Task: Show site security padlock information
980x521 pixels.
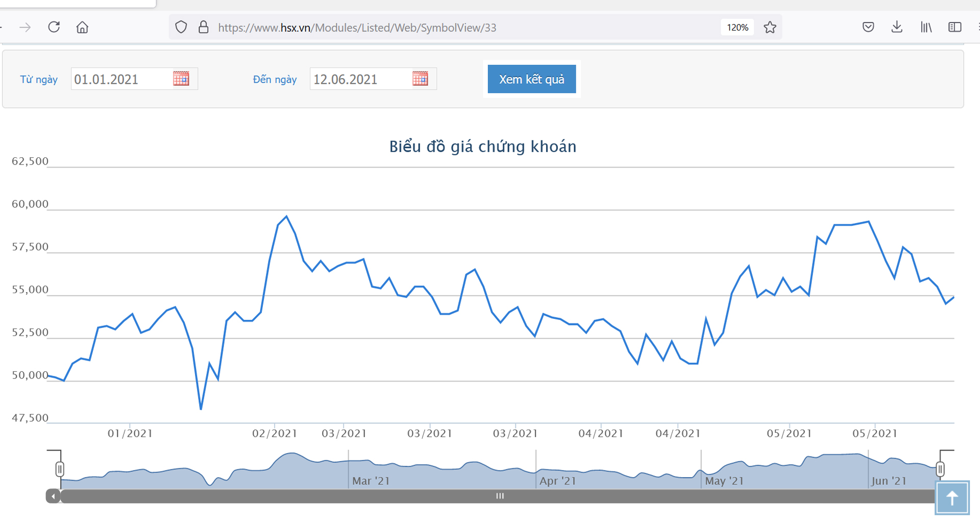Action: pos(203,27)
